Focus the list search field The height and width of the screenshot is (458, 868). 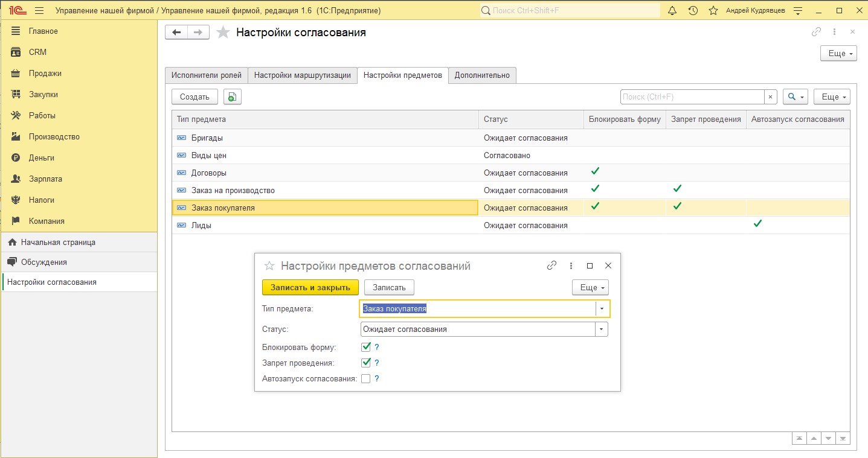[x=692, y=97]
